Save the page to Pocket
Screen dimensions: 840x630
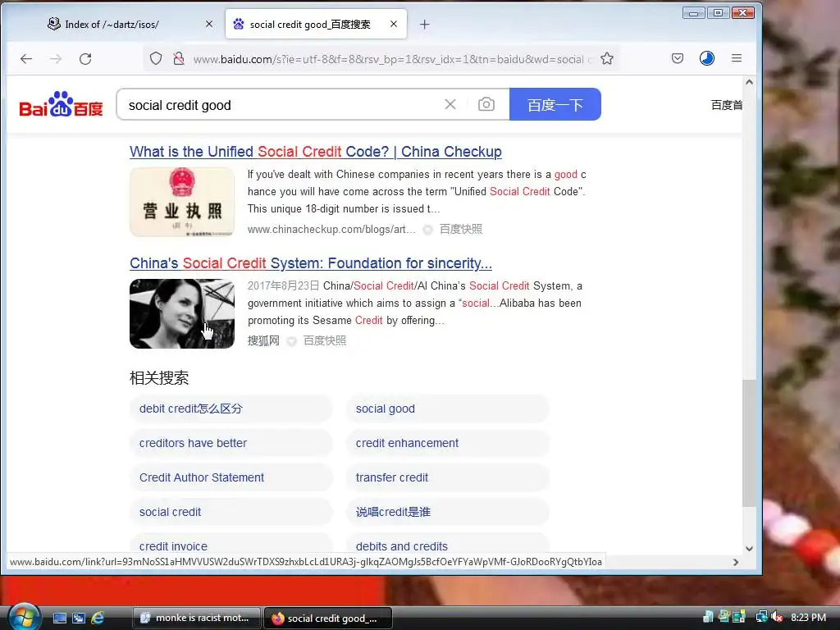677,58
